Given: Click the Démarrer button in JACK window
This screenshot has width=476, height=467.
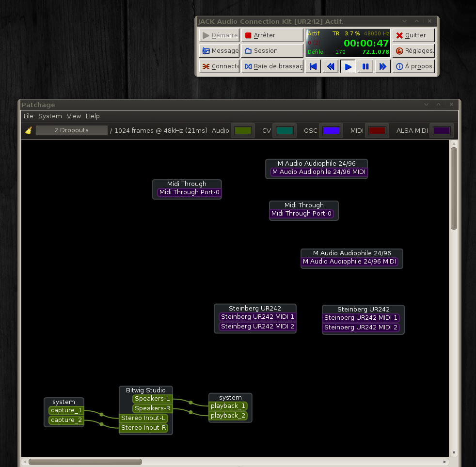Looking at the screenshot, I should point(219,35).
